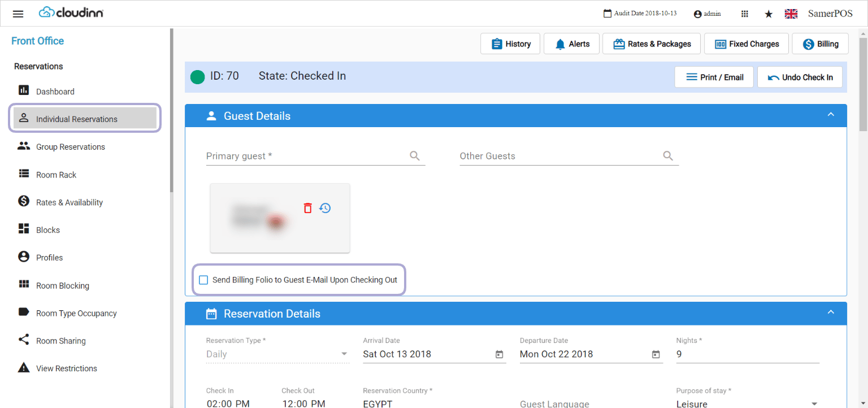Open the admin user account
The width and height of the screenshot is (868, 408).
point(707,14)
